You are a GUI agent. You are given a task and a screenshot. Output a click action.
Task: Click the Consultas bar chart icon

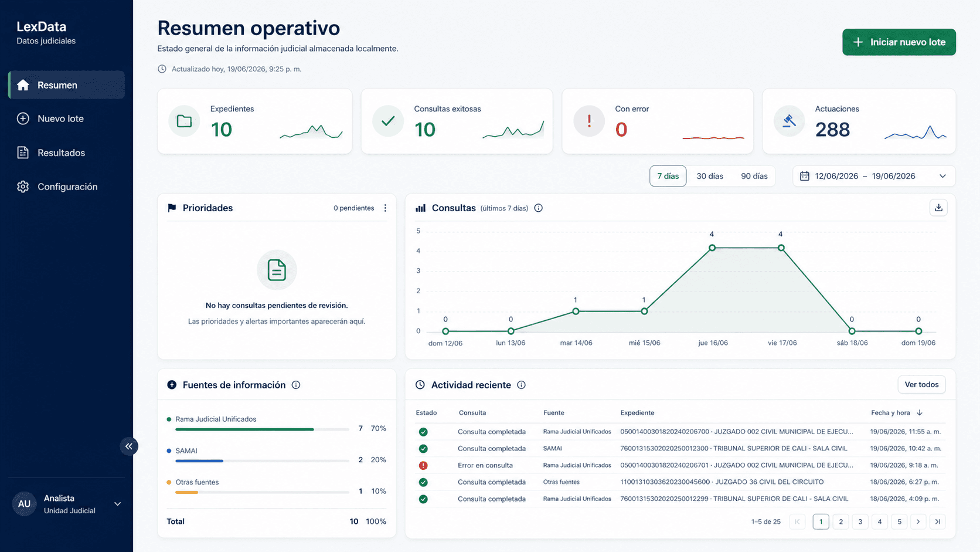[421, 208]
